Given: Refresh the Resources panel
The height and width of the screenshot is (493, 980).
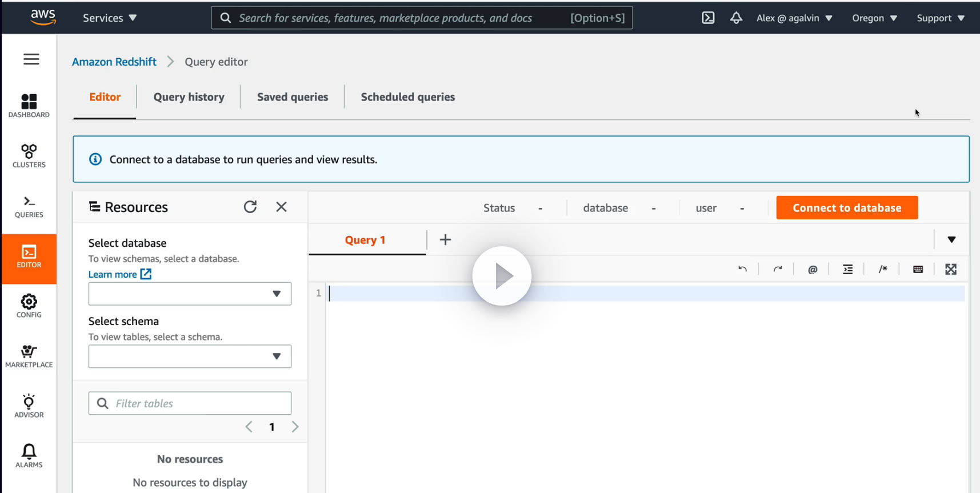Looking at the screenshot, I should [250, 207].
